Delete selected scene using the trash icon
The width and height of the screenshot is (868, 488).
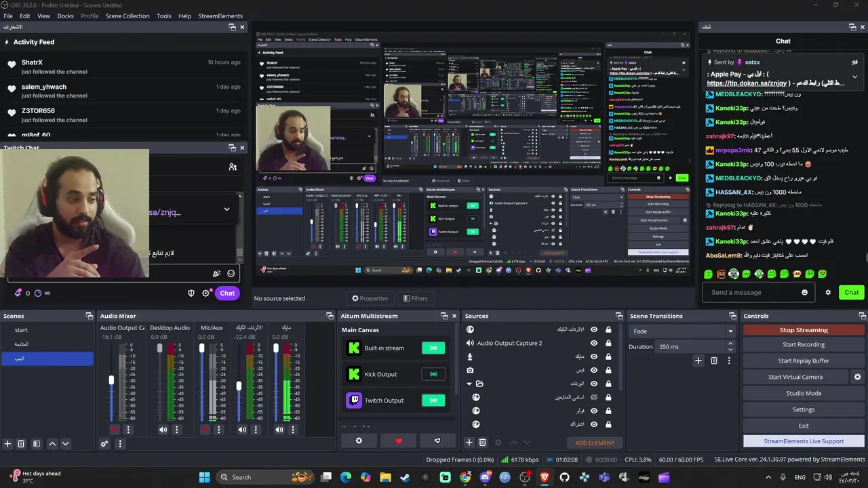[x=21, y=444]
